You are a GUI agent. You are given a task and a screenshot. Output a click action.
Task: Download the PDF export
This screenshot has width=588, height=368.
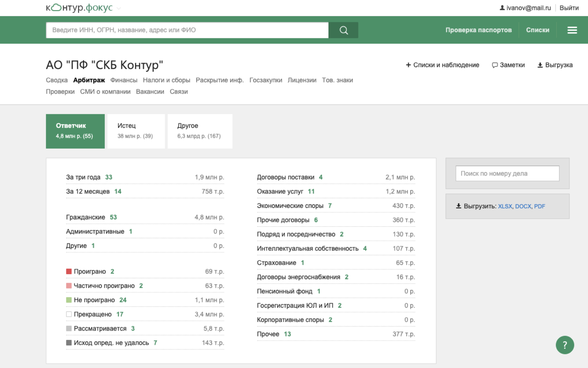point(539,206)
